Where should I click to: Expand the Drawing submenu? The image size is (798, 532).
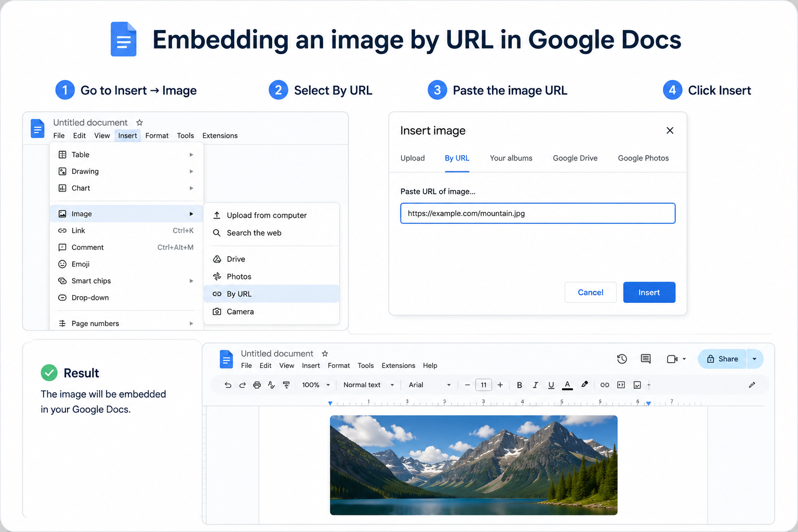(x=126, y=171)
